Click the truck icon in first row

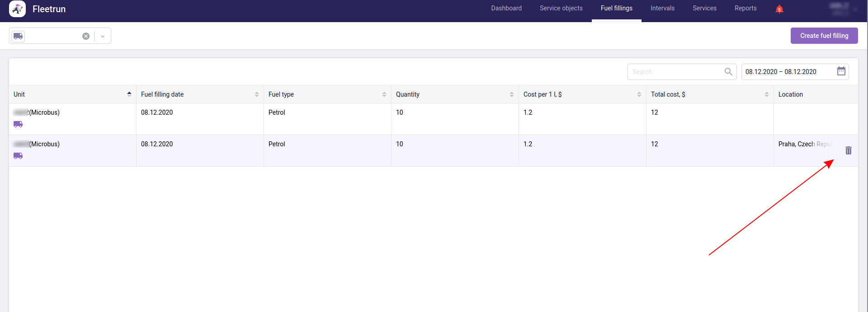pos(18,124)
